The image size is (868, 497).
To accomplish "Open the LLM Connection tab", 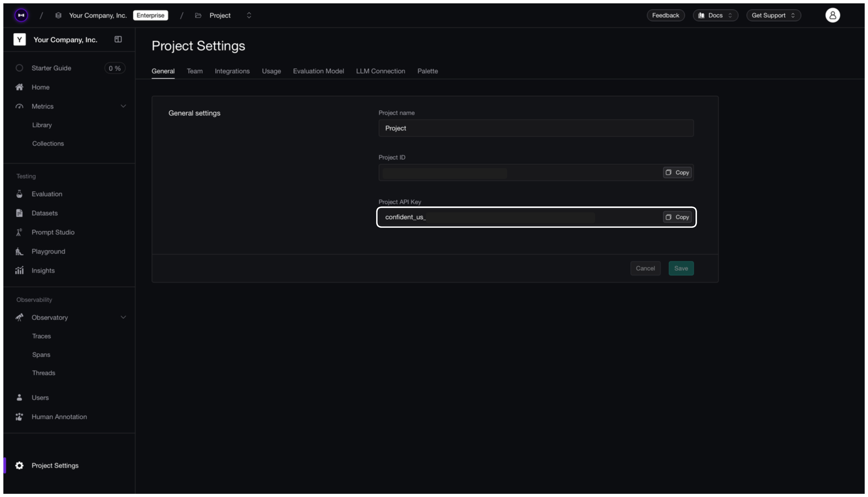I will point(380,71).
